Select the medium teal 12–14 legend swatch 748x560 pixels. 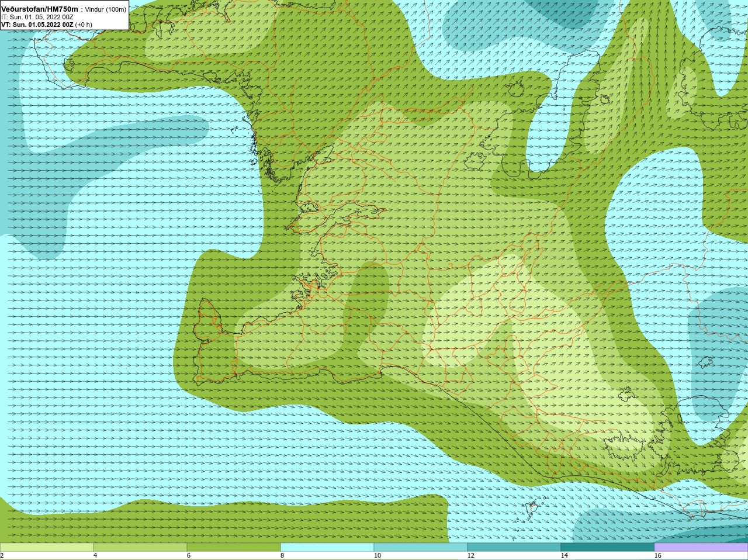pyautogui.click(x=514, y=547)
